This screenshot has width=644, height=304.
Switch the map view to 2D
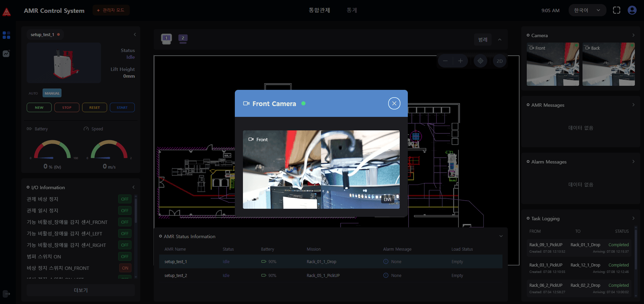(x=499, y=61)
